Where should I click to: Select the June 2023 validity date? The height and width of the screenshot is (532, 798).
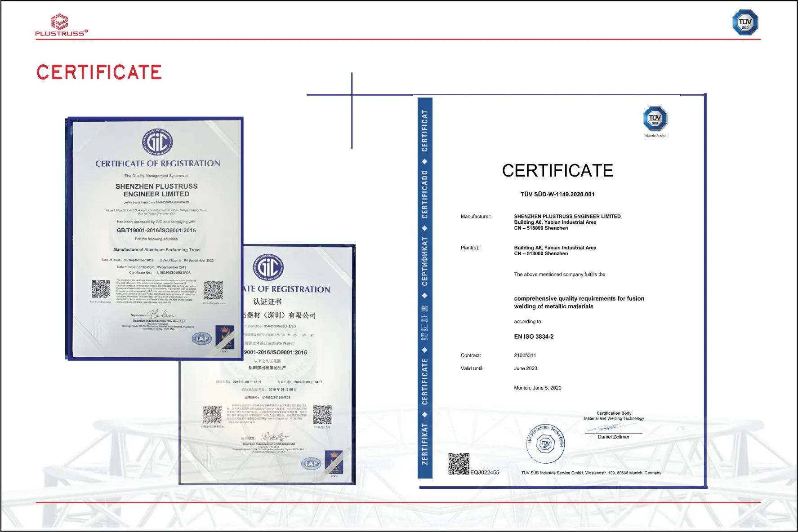[526, 368]
